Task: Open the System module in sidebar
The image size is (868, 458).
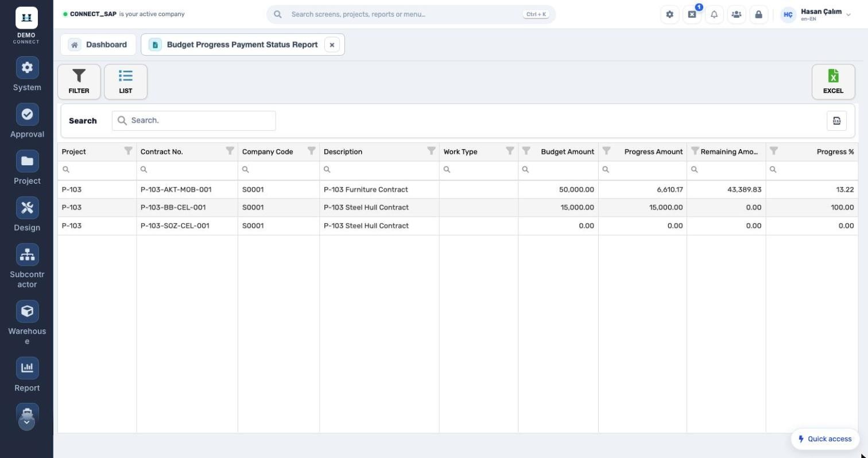Action: (x=27, y=75)
